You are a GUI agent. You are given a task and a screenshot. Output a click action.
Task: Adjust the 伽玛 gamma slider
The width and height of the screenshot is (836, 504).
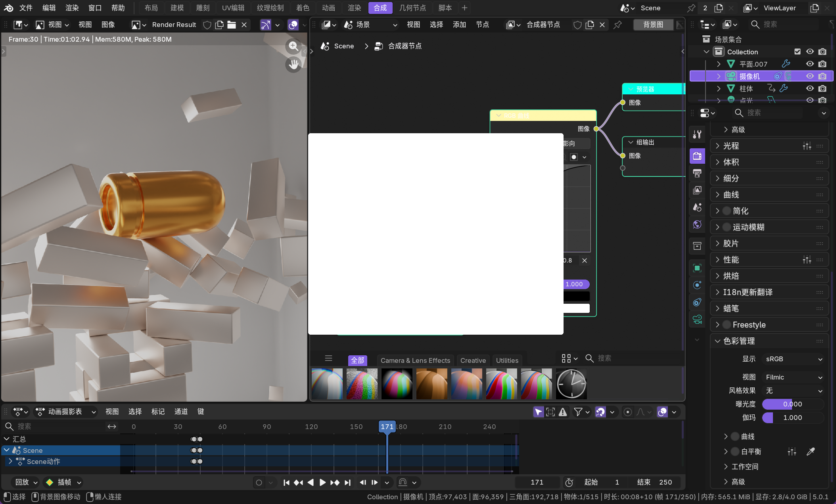click(x=792, y=418)
